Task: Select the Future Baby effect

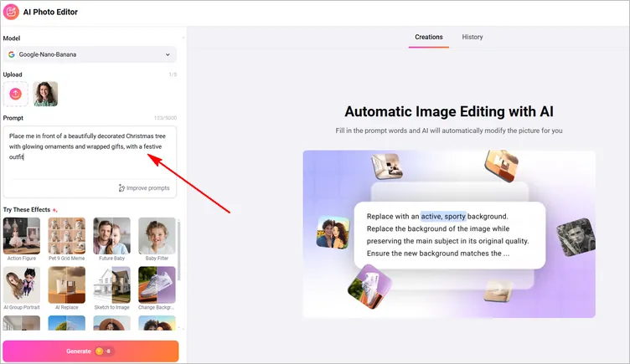Action: pos(111,236)
